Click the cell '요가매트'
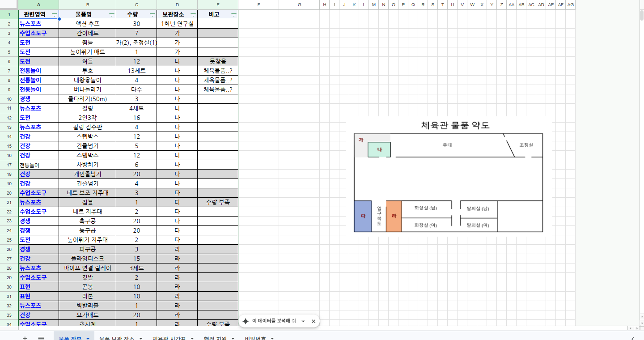 pyautogui.click(x=88, y=315)
